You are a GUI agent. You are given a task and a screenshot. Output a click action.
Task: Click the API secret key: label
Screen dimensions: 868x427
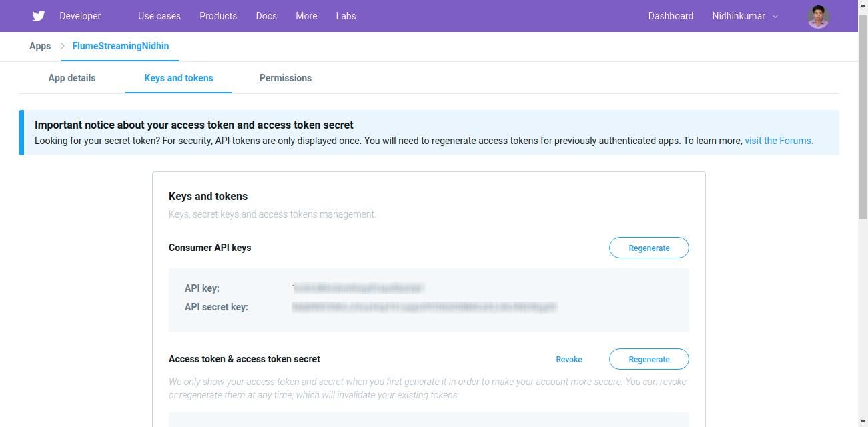[216, 307]
